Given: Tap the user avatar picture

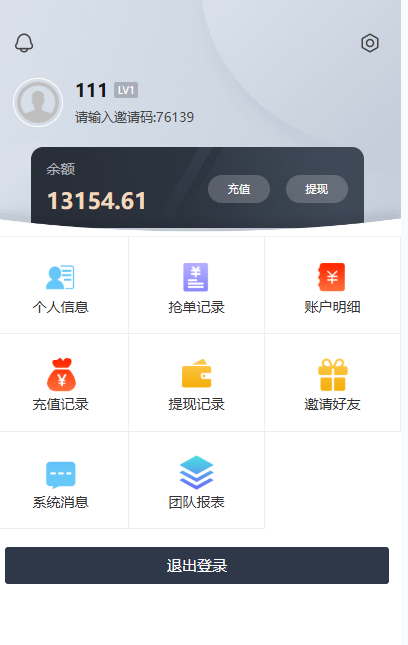Looking at the screenshot, I should tap(38, 102).
